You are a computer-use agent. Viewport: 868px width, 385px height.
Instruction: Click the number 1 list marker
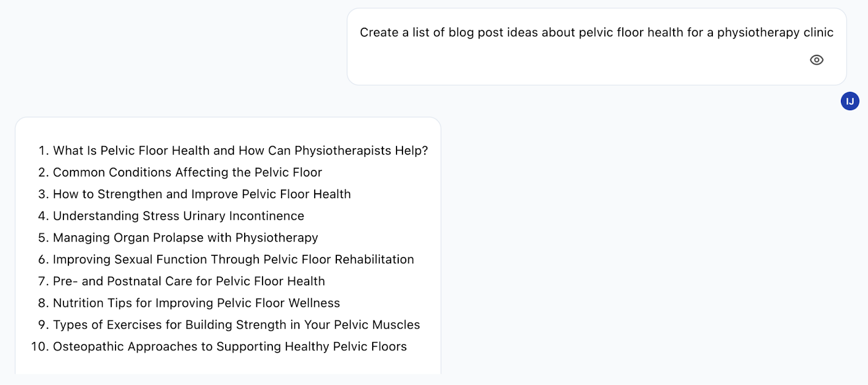point(43,150)
